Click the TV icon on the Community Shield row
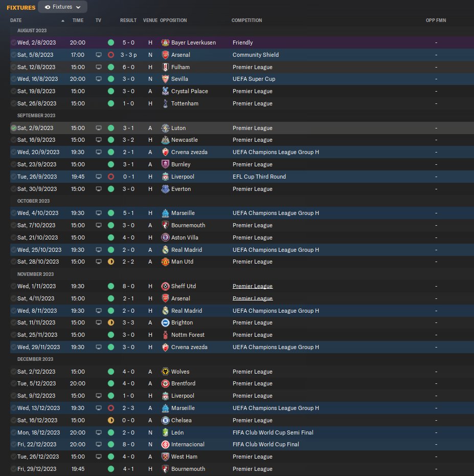 click(99, 55)
